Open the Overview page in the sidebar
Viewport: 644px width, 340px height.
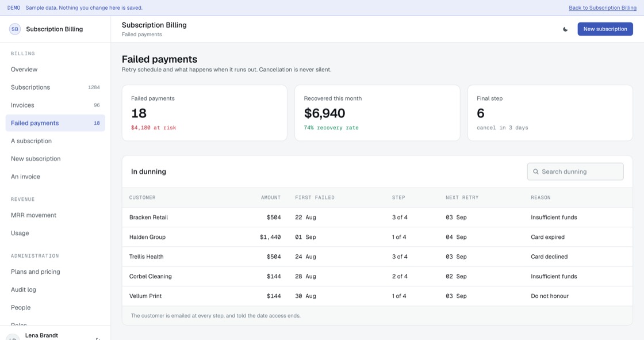coord(55,70)
